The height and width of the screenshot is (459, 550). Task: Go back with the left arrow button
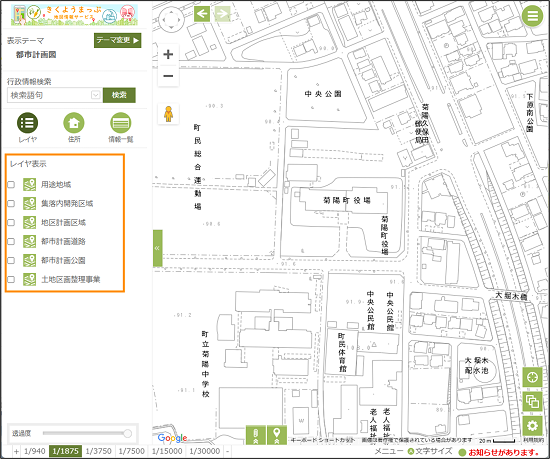tap(202, 14)
